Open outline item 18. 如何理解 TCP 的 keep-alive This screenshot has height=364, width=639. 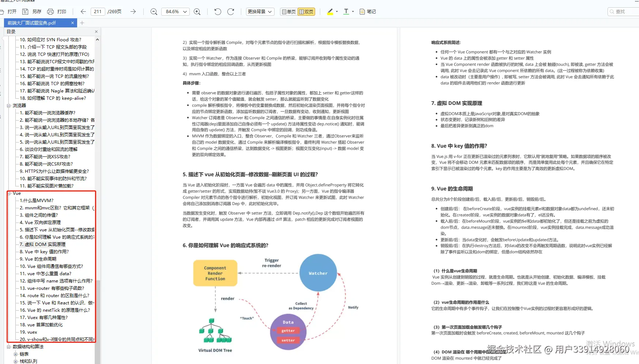click(x=53, y=98)
